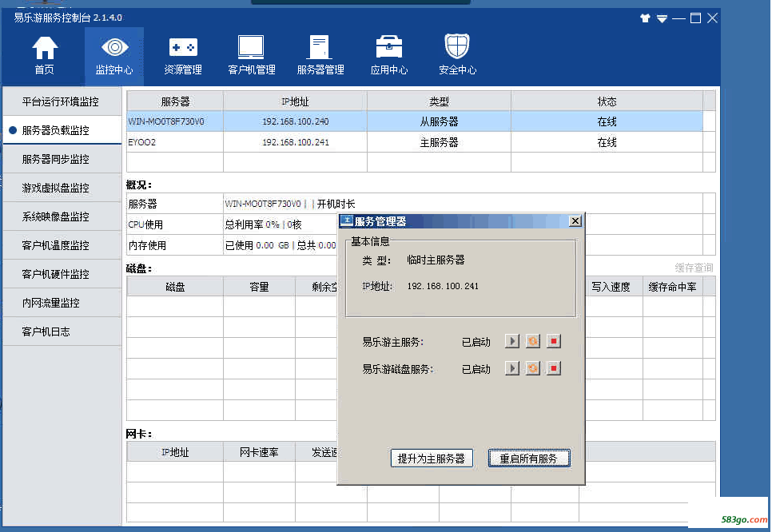Select server row WIN-MO0T8F730V0
772x532 pixels.
tap(415, 121)
